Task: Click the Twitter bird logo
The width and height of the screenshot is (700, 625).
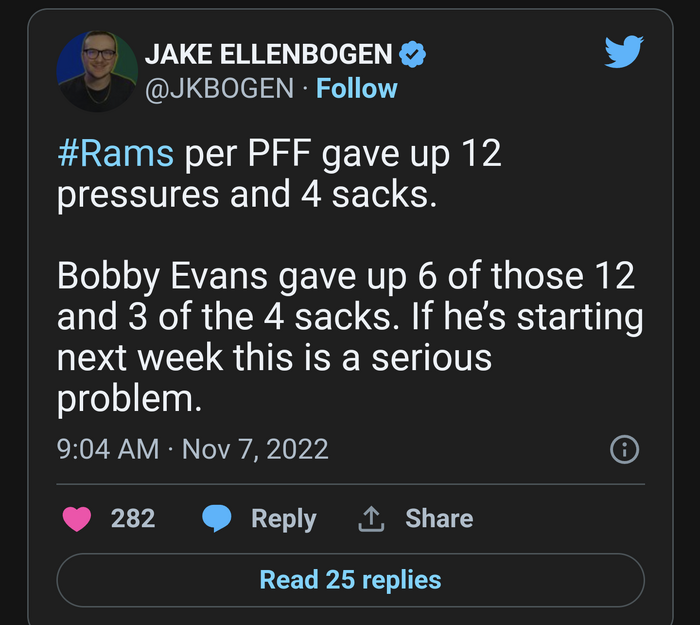Action: [x=624, y=51]
